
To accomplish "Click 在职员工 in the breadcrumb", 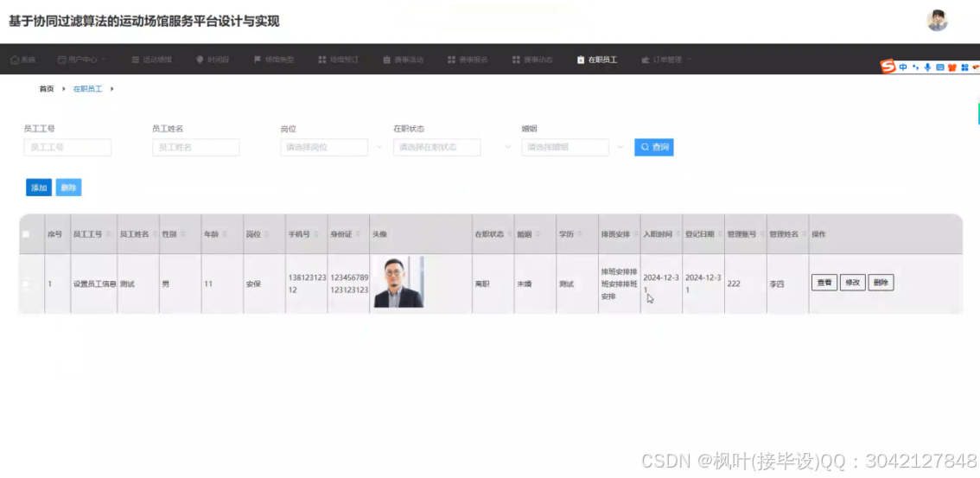I will [87, 89].
